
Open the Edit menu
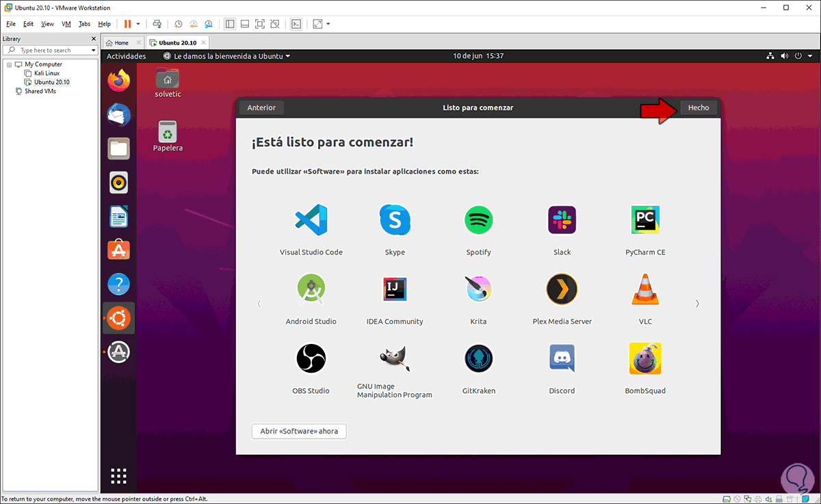pyautogui.click(x=28, y=23)
